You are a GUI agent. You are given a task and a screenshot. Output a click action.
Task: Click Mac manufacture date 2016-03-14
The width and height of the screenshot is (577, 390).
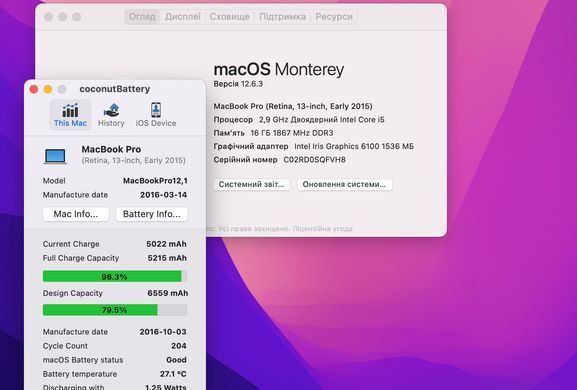click(163, 195)
